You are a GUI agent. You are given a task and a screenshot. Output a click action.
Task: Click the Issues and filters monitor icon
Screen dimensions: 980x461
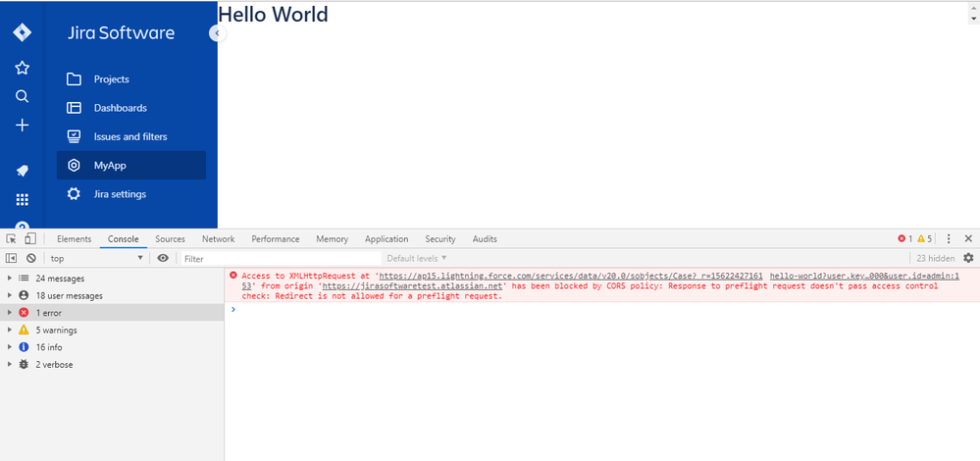(x=74, y=136)
